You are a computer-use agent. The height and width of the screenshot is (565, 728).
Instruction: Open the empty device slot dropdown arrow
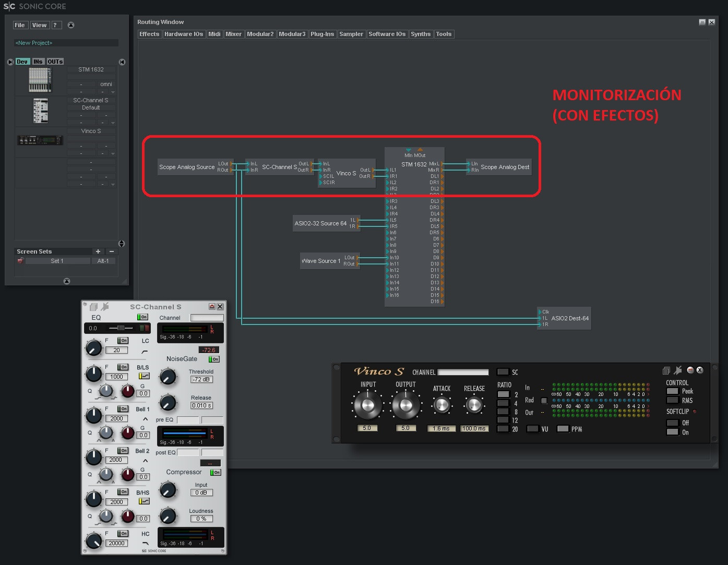113,185
